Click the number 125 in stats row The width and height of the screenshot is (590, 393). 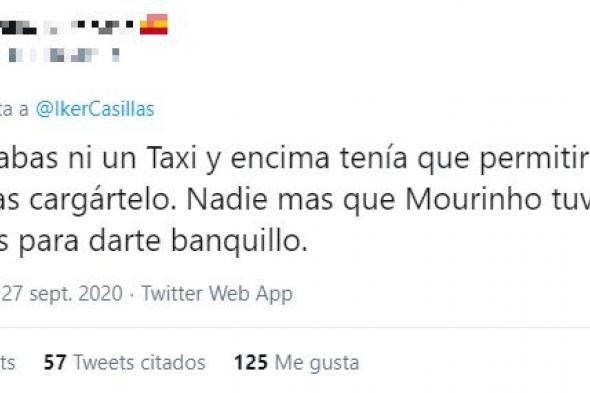(251, 363)
